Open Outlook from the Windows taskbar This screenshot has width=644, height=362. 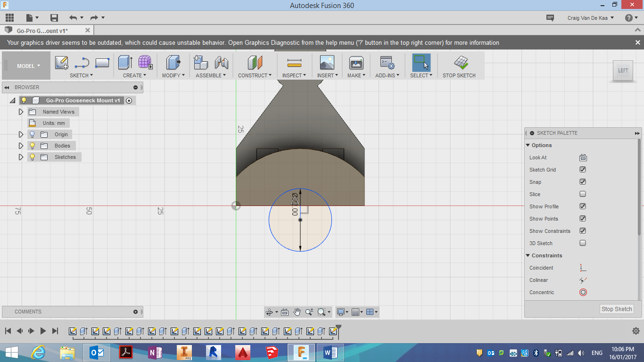[96, 353]
